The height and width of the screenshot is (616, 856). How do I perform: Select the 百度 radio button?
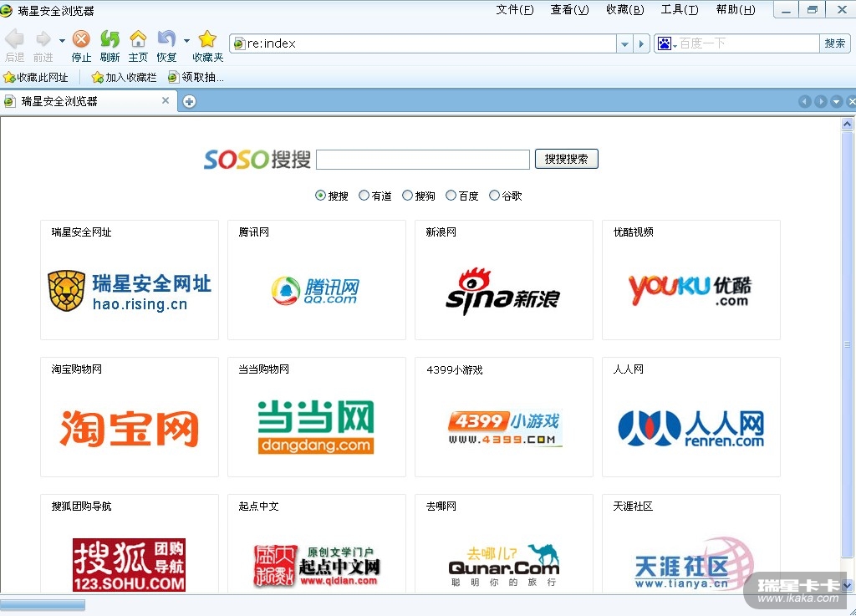(451, 196)
